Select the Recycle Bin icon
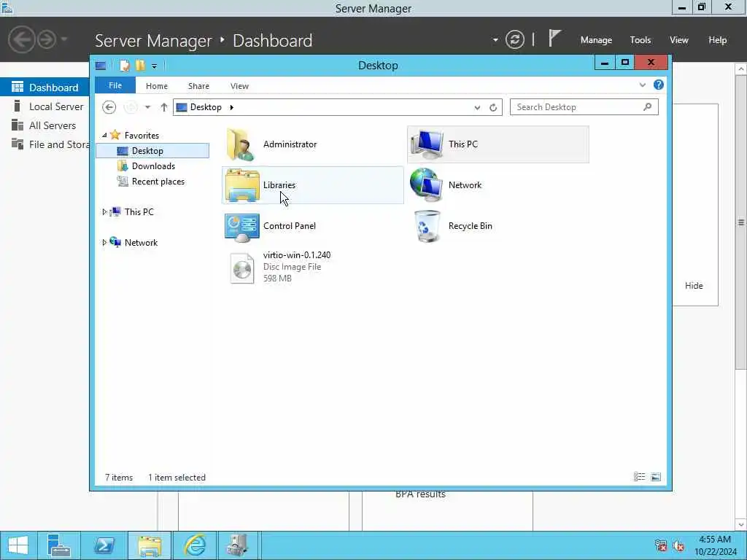The image size is (747, 560). click(x=427, y=227)
